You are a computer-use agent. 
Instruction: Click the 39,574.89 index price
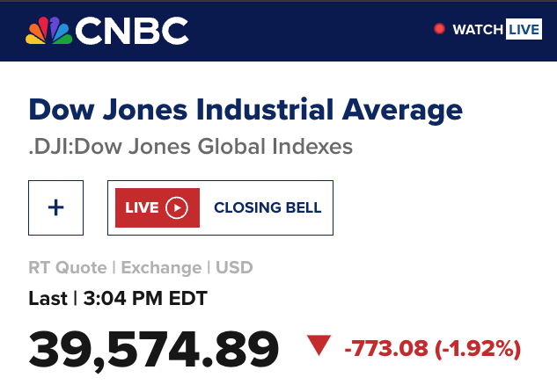click(x=154, y=349)
